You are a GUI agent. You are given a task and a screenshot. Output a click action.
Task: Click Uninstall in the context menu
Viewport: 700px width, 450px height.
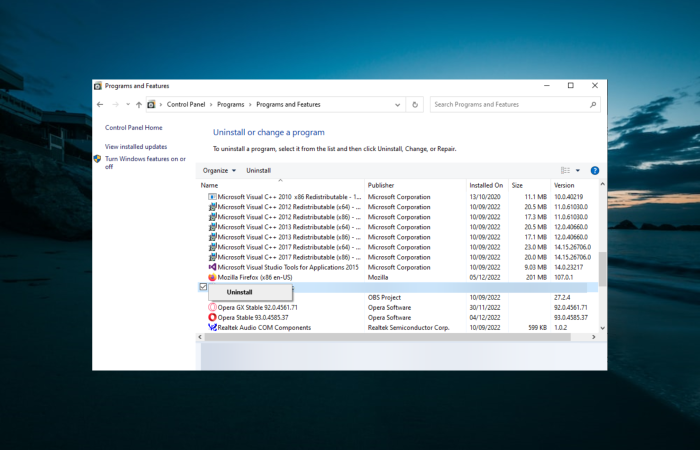239,292
